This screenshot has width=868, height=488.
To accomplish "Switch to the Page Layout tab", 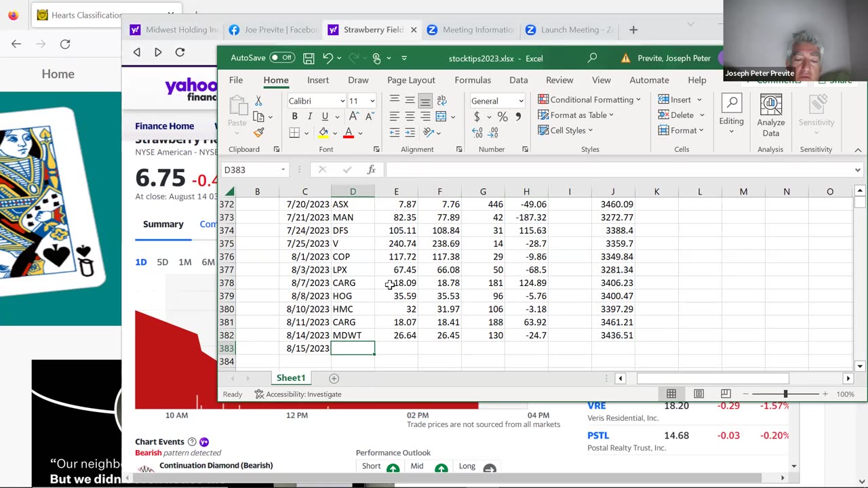I will coord(411,80).
